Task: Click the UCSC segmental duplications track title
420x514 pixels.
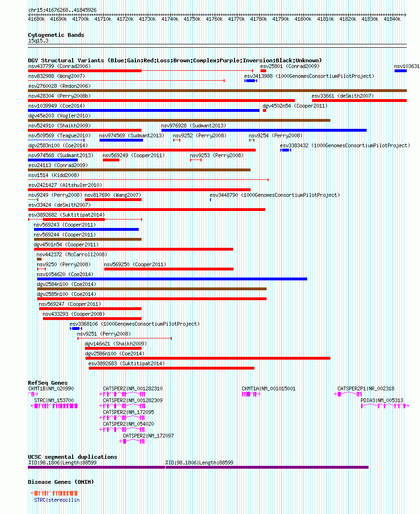Action: [73, 457]
